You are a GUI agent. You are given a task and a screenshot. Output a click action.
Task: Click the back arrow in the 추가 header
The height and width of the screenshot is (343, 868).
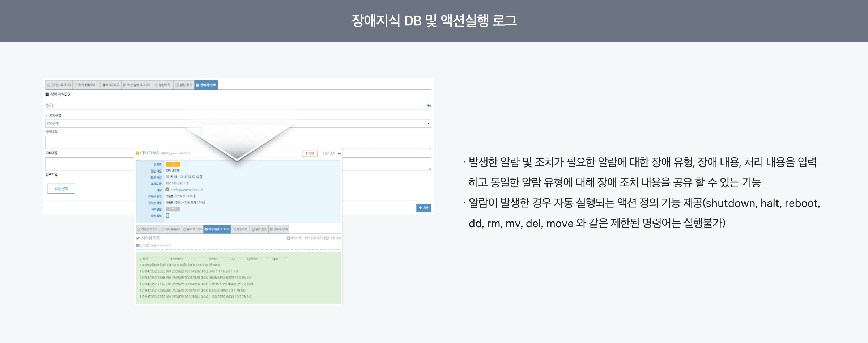429,106
